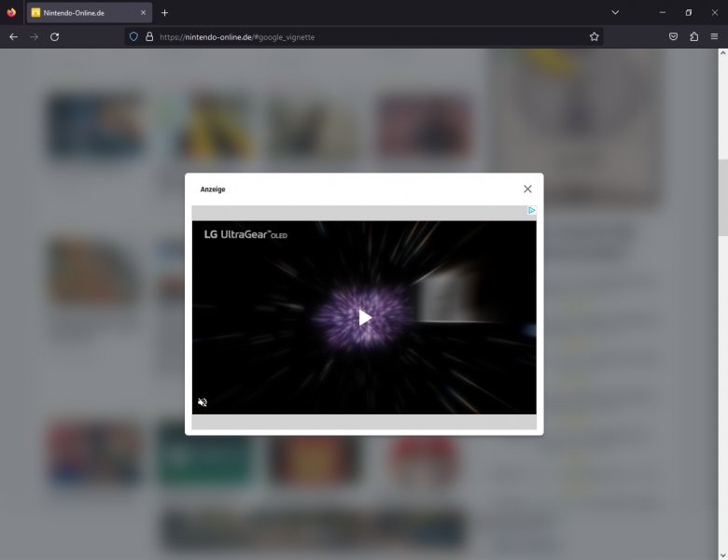Open the AdChoices info icon
The height and width of the screenshot is (560, 728).
531,210
